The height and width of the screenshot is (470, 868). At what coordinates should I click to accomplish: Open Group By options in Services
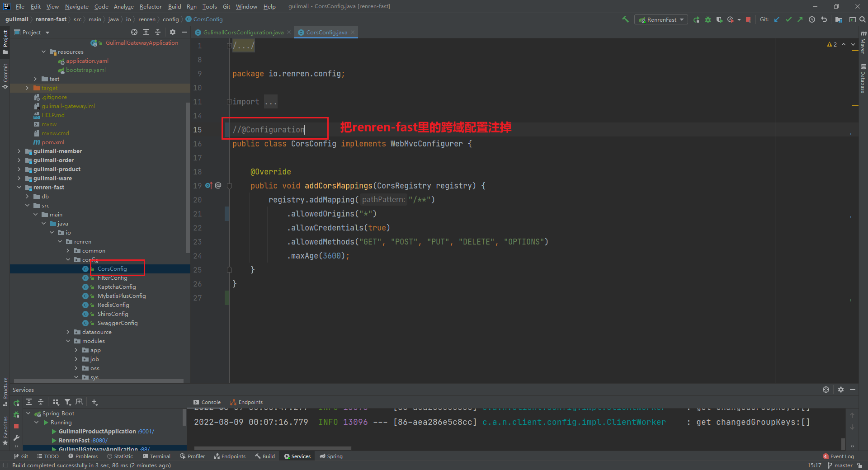56,402
